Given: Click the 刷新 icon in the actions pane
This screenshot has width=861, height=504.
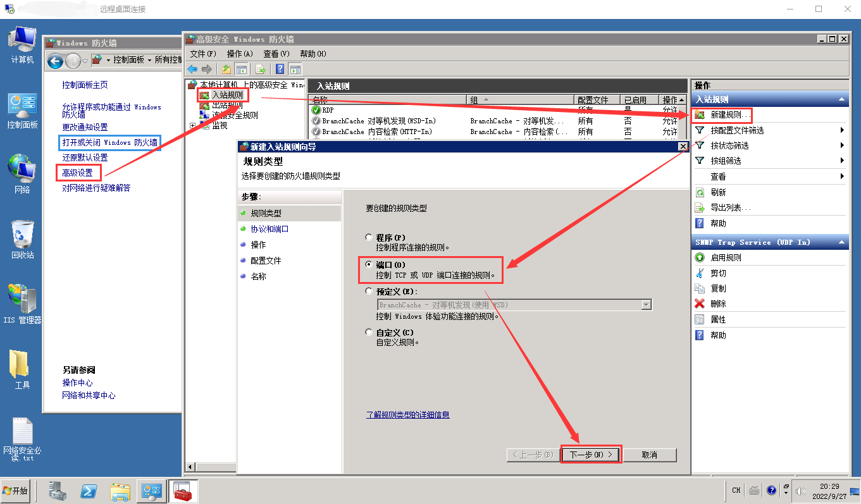Looking at the screenshot, I should click(700, 192).
